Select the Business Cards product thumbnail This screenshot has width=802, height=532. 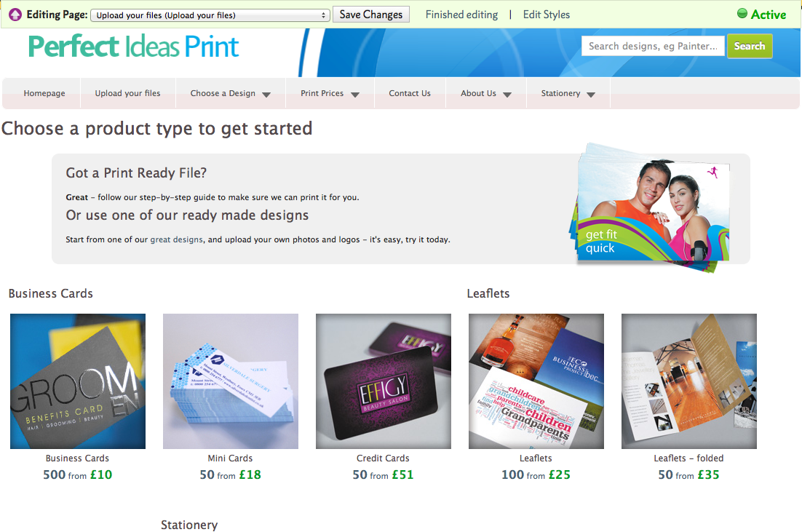(x=78, y=381)
